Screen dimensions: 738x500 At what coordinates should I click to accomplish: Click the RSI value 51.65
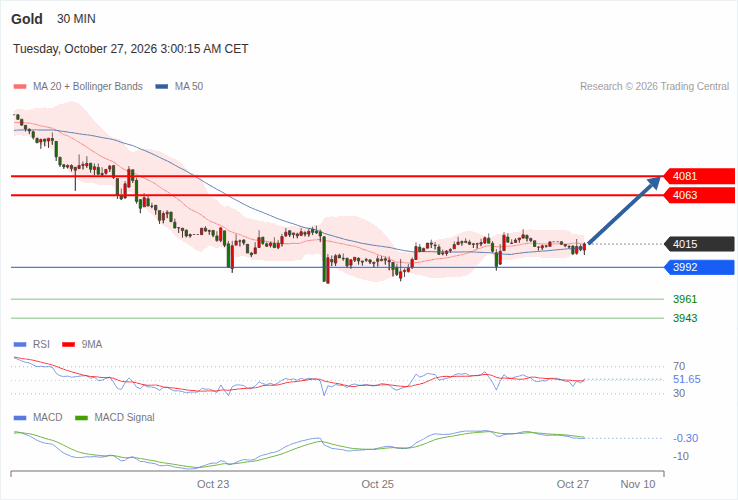(687, 379)
